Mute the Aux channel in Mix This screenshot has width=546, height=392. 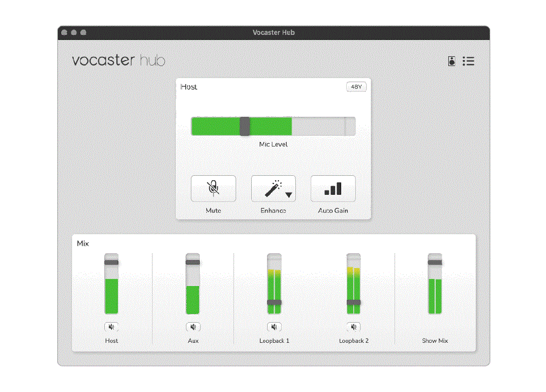point(193,326)
